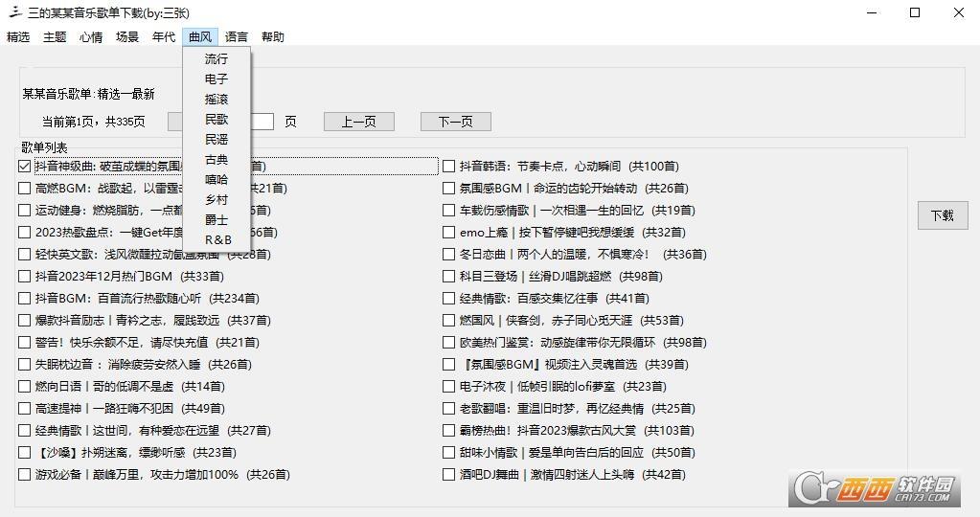Select 流行 from the 曲风 menu
The image size is (980, 517).
(x=217, y=59)
